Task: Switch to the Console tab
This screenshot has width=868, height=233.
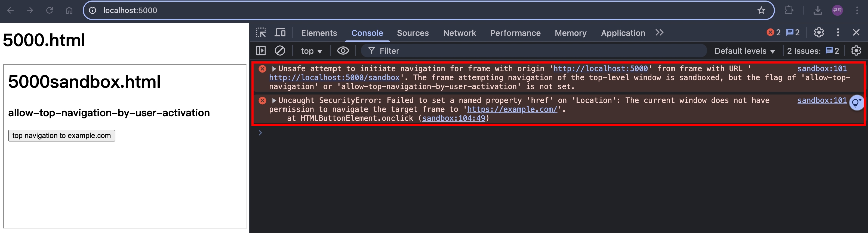Action: 367,33
